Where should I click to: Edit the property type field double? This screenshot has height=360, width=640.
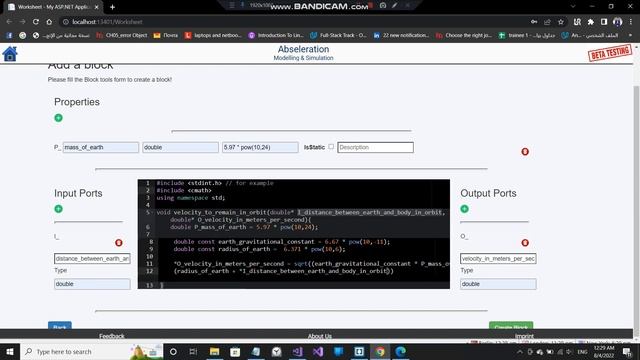(x=180, y=147)
